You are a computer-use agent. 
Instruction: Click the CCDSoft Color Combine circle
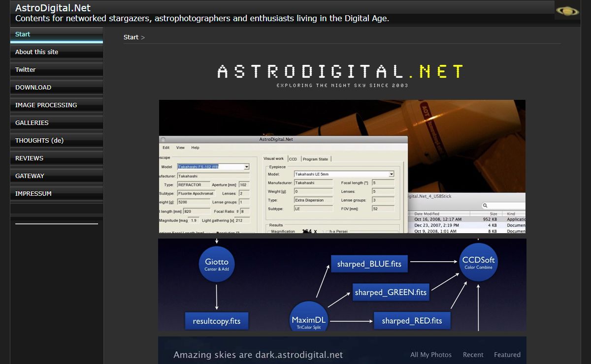coord(478,262)
